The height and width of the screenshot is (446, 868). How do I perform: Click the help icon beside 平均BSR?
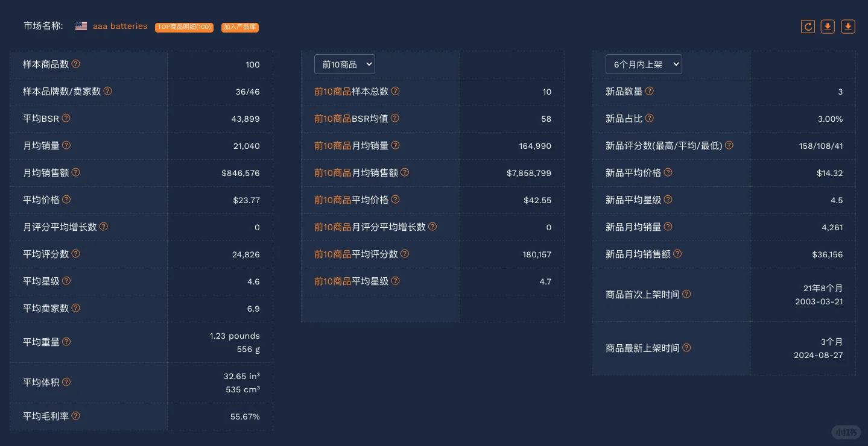point(66,118)
